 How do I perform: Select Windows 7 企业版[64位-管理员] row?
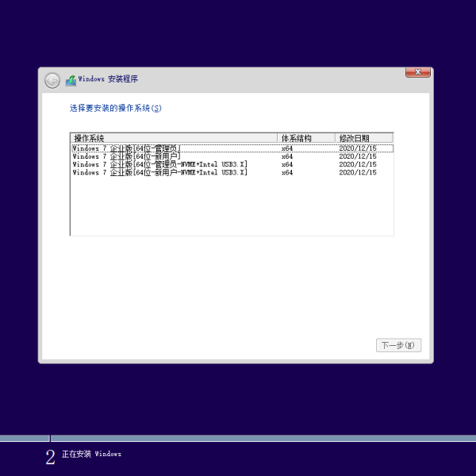click(232, 148)
